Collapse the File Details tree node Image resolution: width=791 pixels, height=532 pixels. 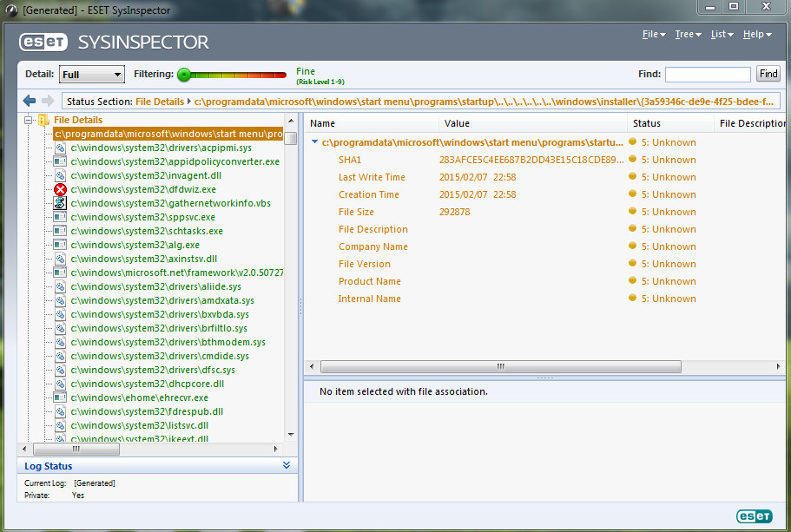pos(29,120)
